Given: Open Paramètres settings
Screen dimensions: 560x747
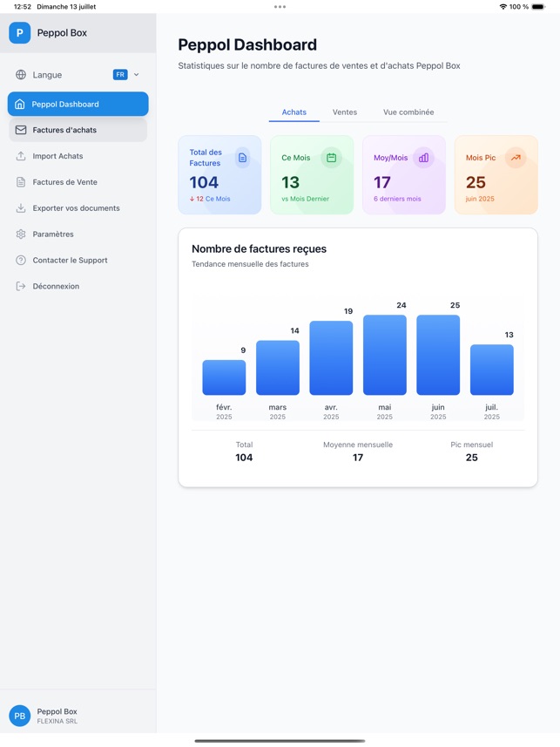Looking at the screenshot, I should 78,234.
